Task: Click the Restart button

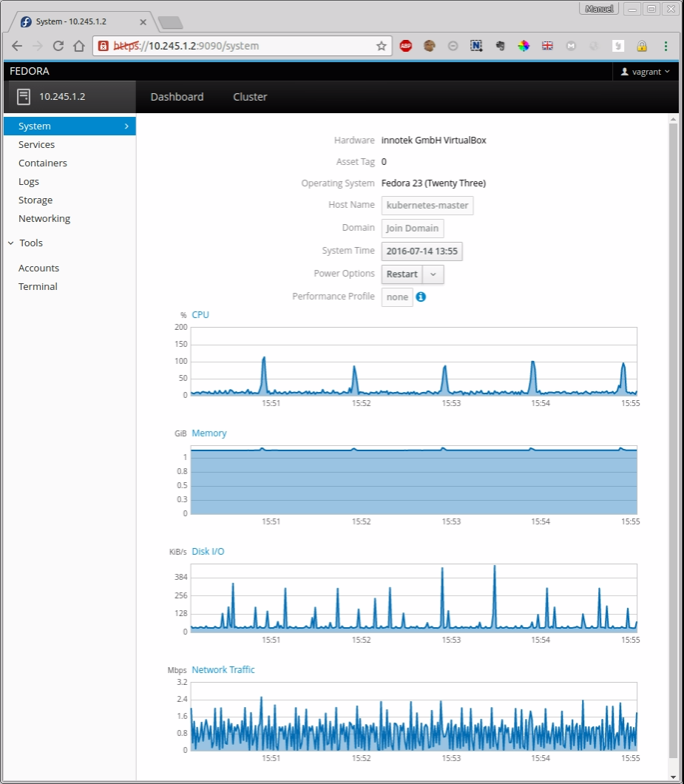Action: 402,274
